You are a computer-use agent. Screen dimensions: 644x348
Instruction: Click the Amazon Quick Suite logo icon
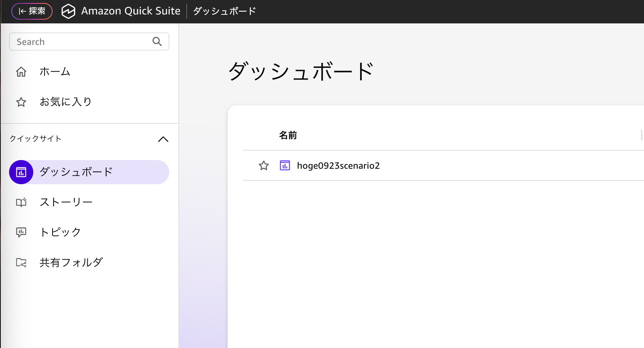(69, 11)
